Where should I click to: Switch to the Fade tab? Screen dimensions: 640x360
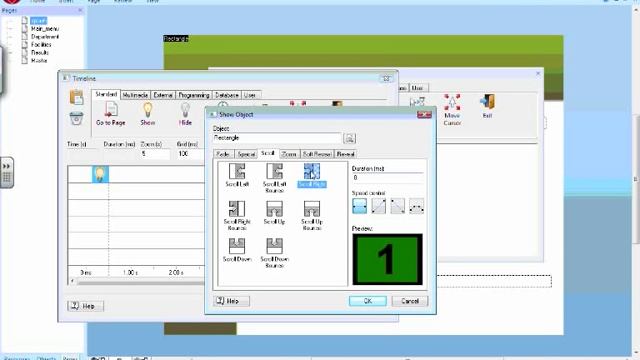tap(223, 154)
